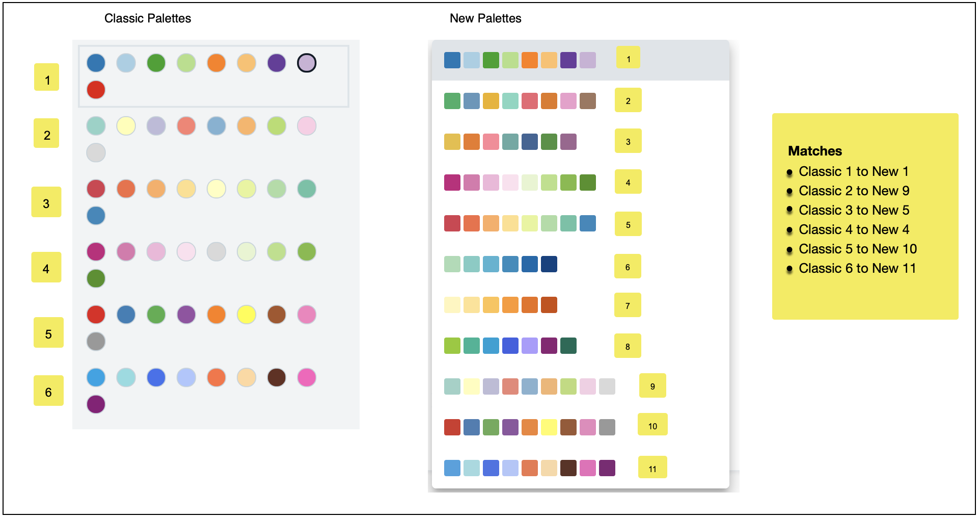
Task: Select the steel blue circle in Classic palette 3
Action: point(96,216)
